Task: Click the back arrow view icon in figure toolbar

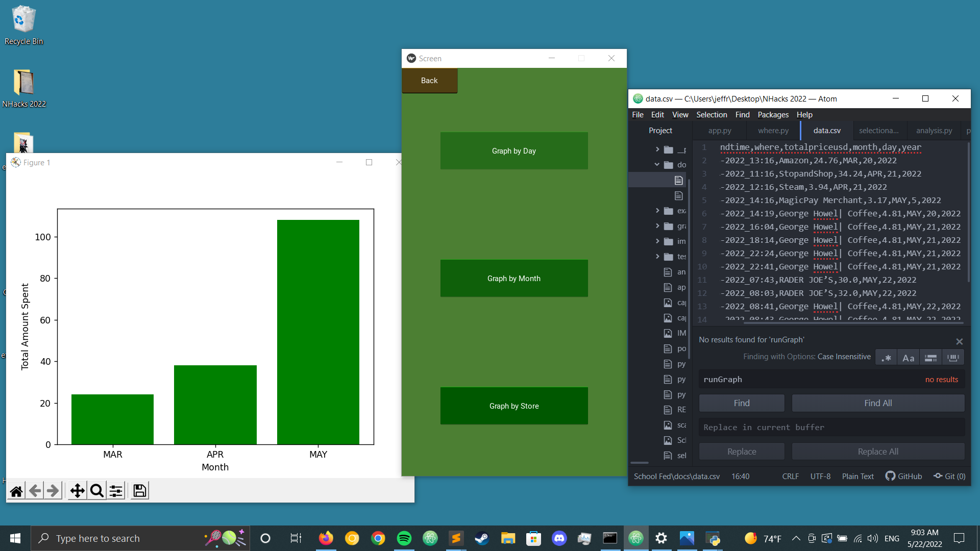Action: pos(35,491)
